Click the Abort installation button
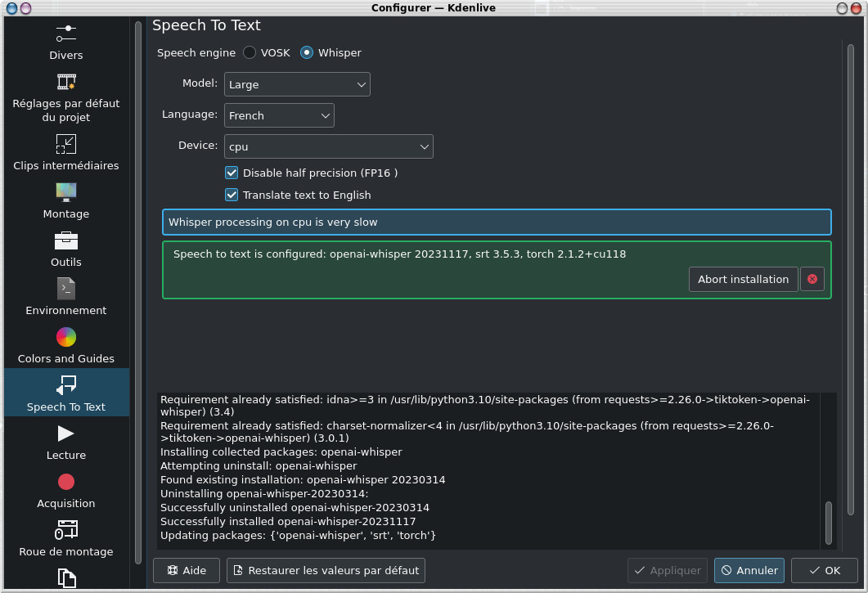 tap(743, 279)
